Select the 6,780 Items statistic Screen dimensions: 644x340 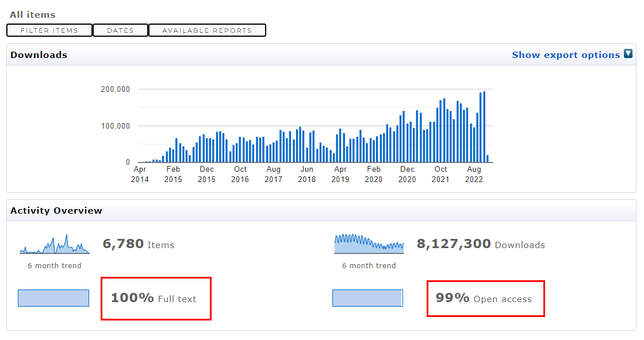pyautogui.click(x=138, y=245)
